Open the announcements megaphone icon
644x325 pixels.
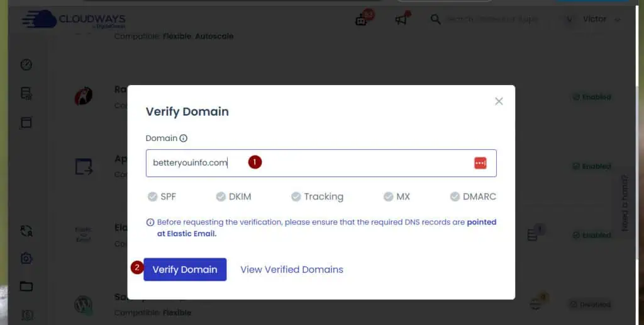tap(401, 20)
